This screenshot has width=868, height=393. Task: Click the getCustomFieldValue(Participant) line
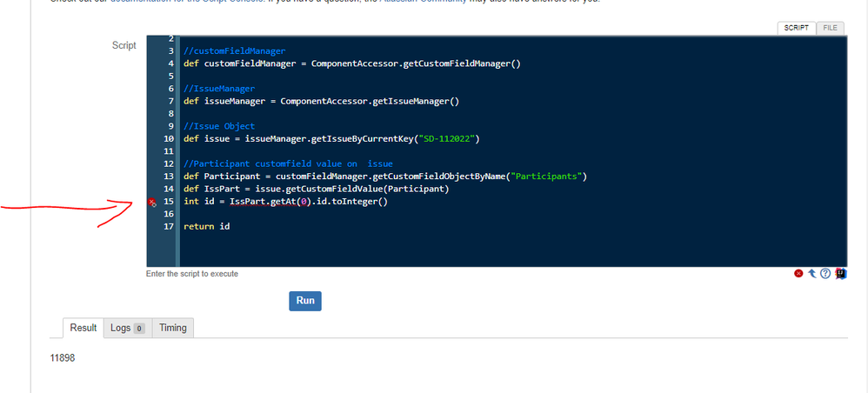coord(316,190)
